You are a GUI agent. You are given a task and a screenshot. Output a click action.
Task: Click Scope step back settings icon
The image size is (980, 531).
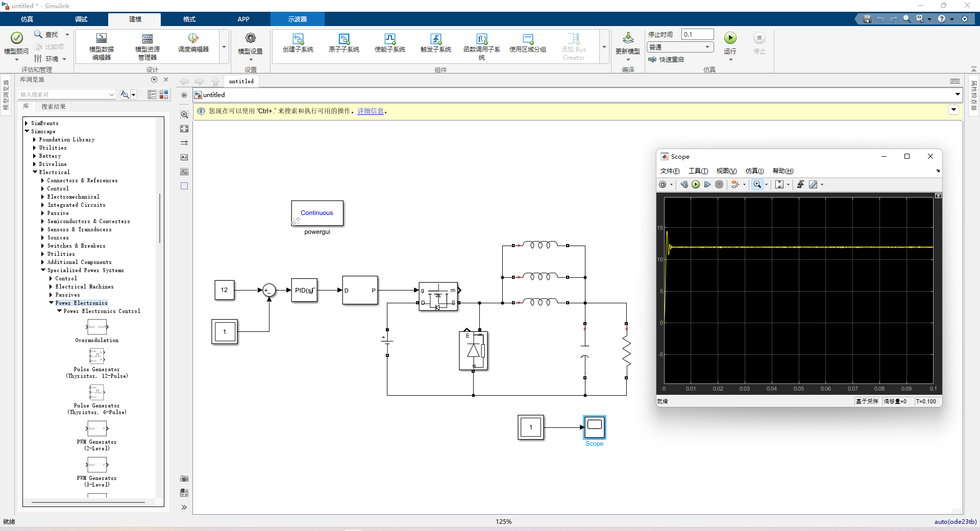(x=684, y=184)
